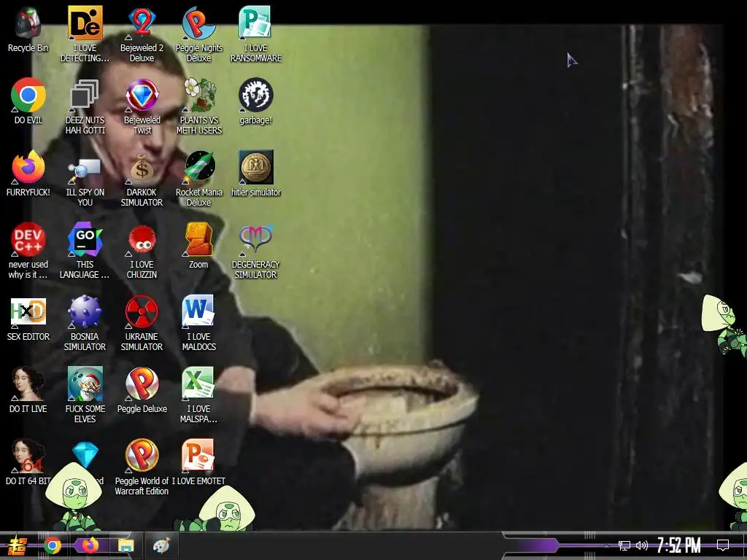Open the network status tray icon
The height and width of the screenshot is (560, 747).
624,545
